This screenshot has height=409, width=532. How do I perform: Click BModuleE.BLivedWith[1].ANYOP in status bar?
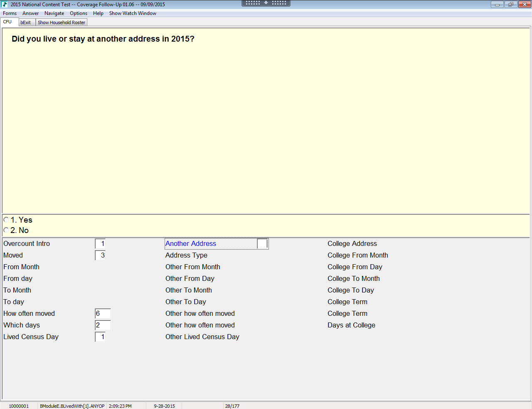click(72, 406)
